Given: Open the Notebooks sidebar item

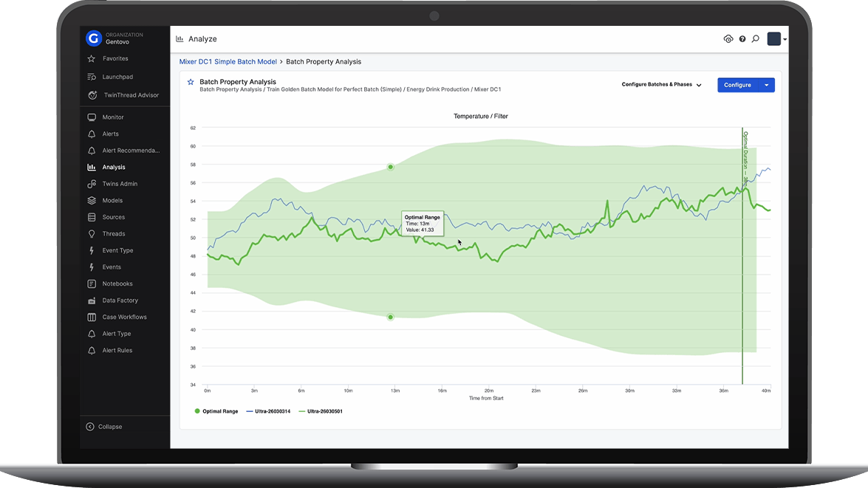Looking at the screenshot, I should tap(117, 283).
